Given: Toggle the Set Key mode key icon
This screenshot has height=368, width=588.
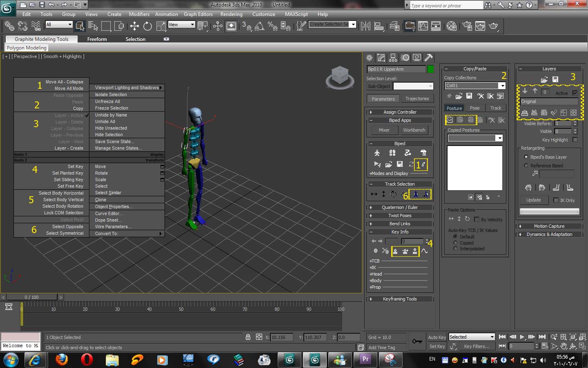Looking at the screenshot, I should point(417,341).
